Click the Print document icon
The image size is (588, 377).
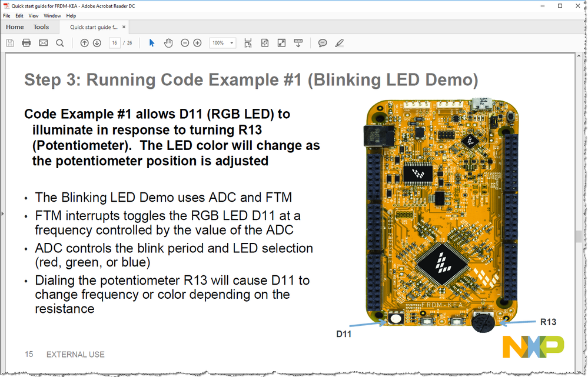pyautogui.click(x=26, y=42)
